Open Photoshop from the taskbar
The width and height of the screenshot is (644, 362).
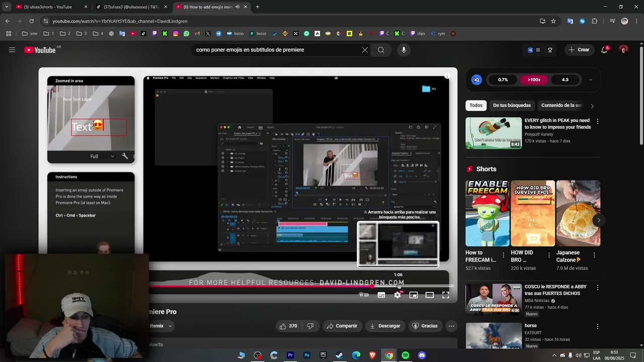[x=307, y=355]
